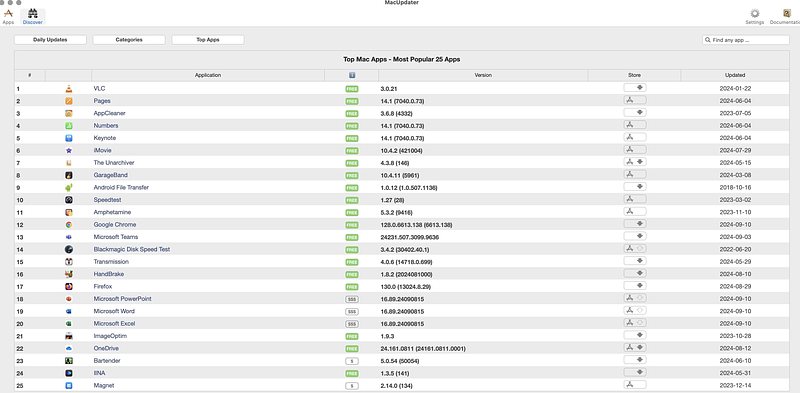Screen dimensions: 800x393
Task: Select the Top Apps button
Action: point(208,40)
